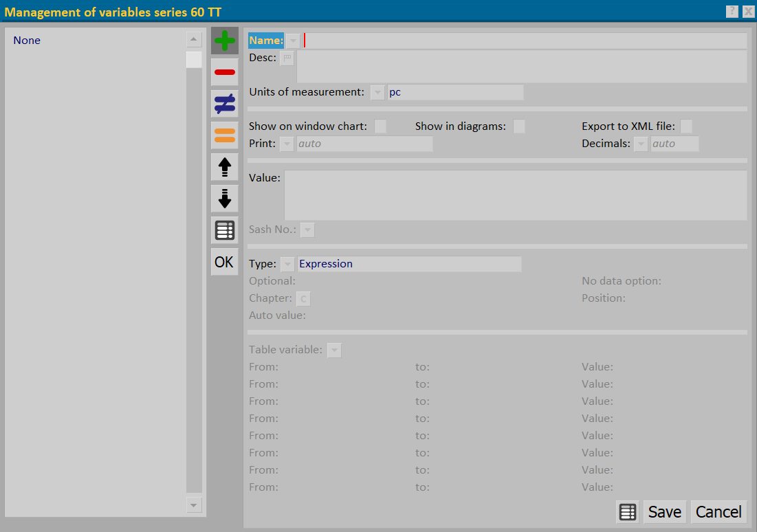Click the highlighted Name: label
The width and height of the screenshot is (757, 532).
pos(266,41)
